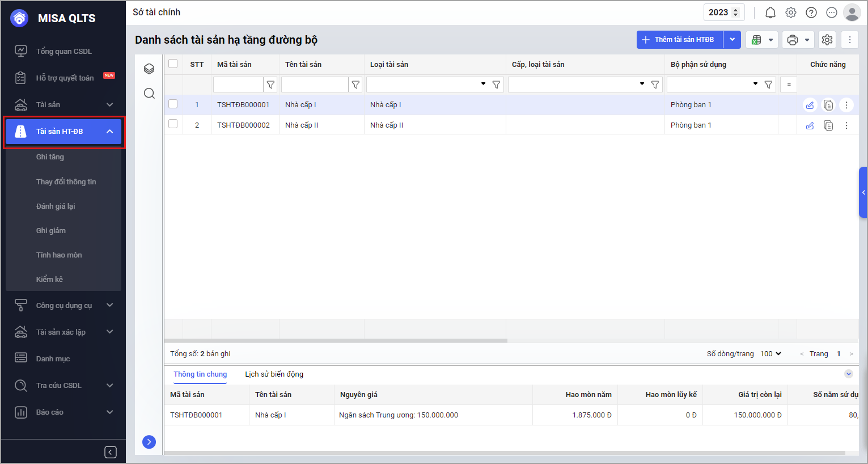Click the Mã tài sản filter input field
Image resolution: width=868 pixels, height=464 pixels.
[238, 85]
